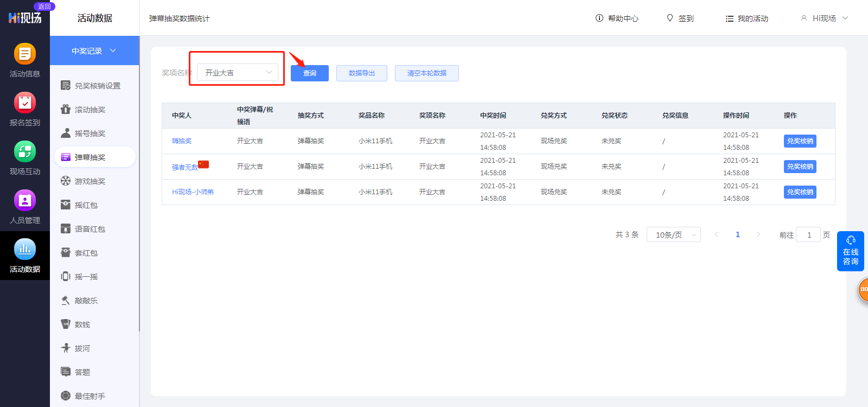Click 摇号抽奖 person icon
The width and height of the screenshot is (868, 407).
(66, 133)
